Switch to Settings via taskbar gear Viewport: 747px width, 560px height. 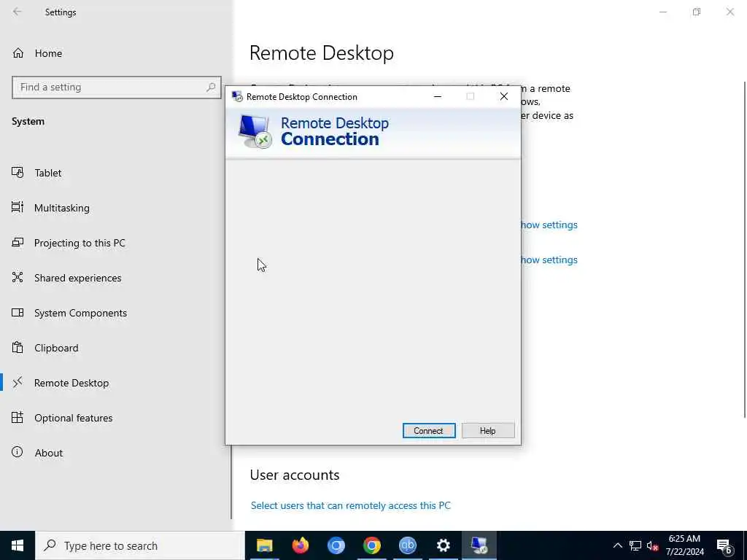(443, 545)
